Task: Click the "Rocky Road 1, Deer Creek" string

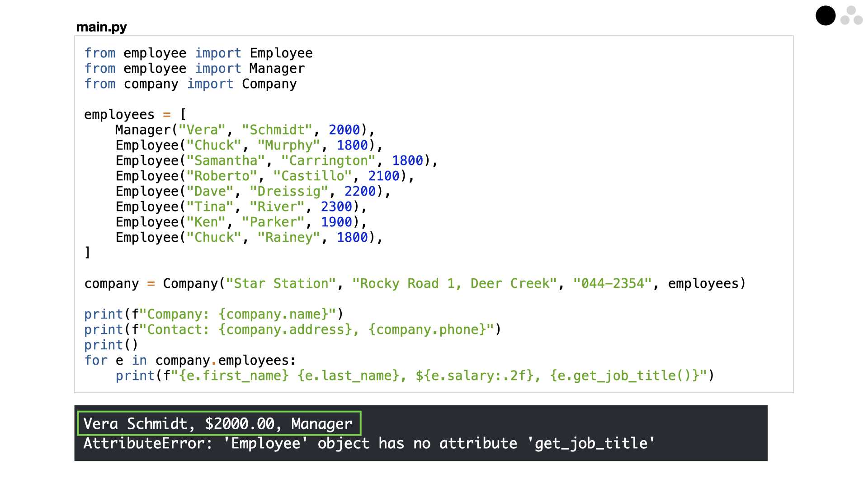Action: 454,284
